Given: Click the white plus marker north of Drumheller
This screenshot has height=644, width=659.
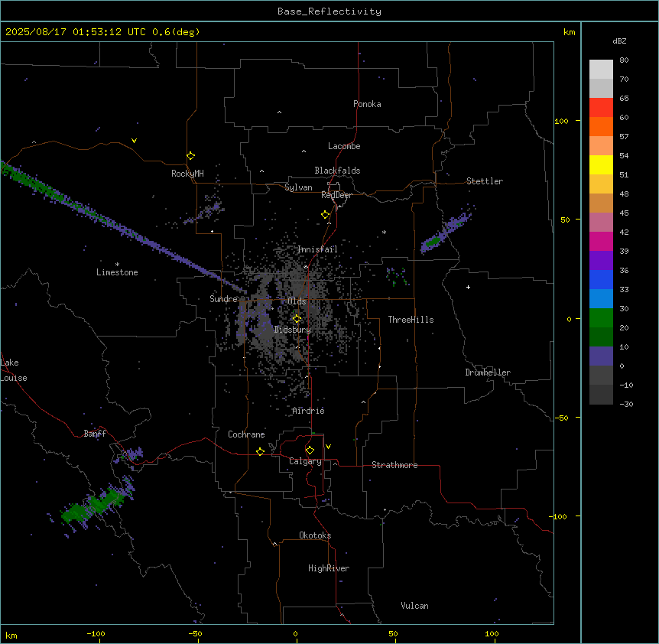Looking at the screenshot, I should tap(468, 287).
